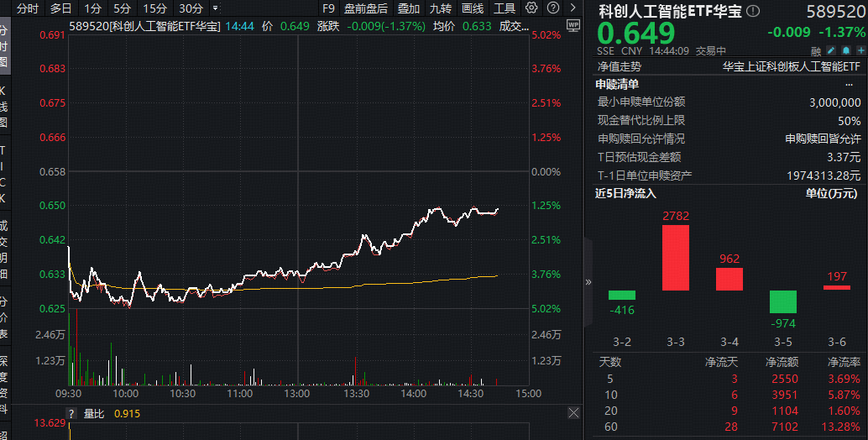This screenshot has height=440, width=868.
Task: Select 分时图 in left sidebar
Action: (x=4, y=45)
